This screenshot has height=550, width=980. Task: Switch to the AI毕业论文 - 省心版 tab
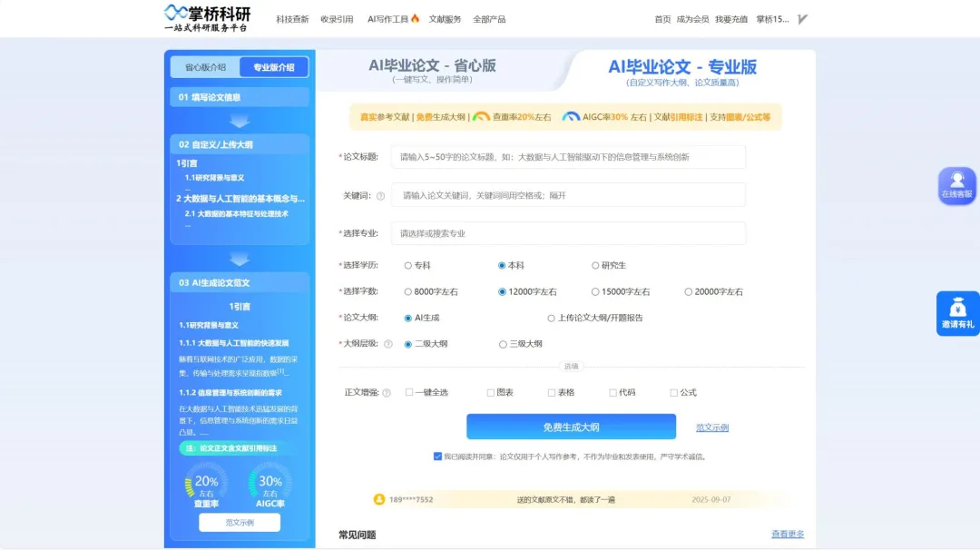pos(432,71)
